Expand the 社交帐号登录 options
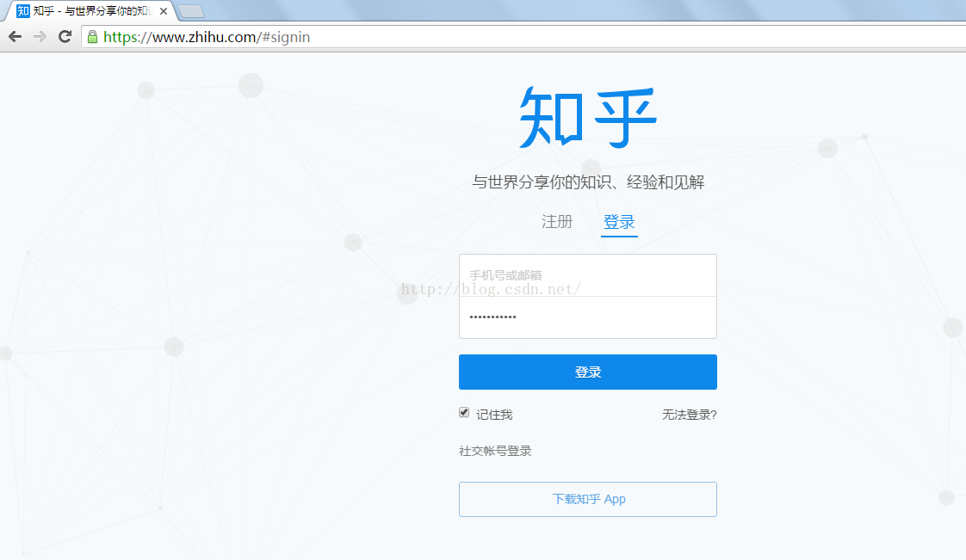Viewport: 966px width, 560px height. click(495, 450)
